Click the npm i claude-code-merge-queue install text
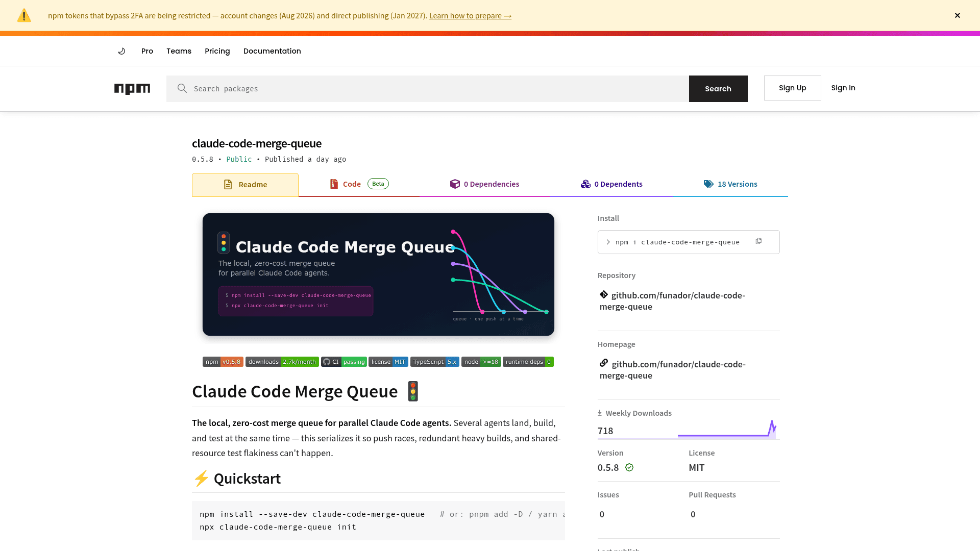 677,242
